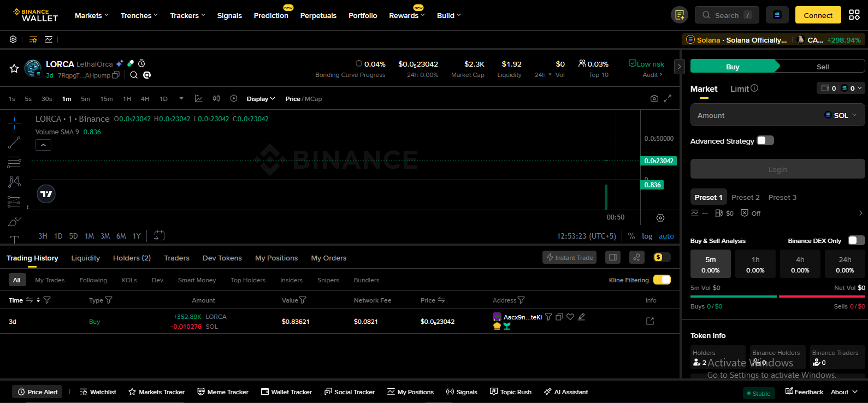Viewport: 868px width, 403px height.
Task: Switch to the Dev Tokens tab
Action: pos(222,258)
